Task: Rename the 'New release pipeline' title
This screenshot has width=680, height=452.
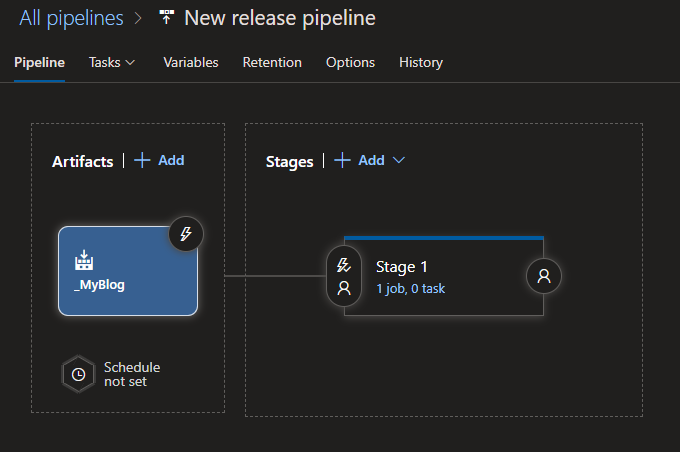Action: 280,18
